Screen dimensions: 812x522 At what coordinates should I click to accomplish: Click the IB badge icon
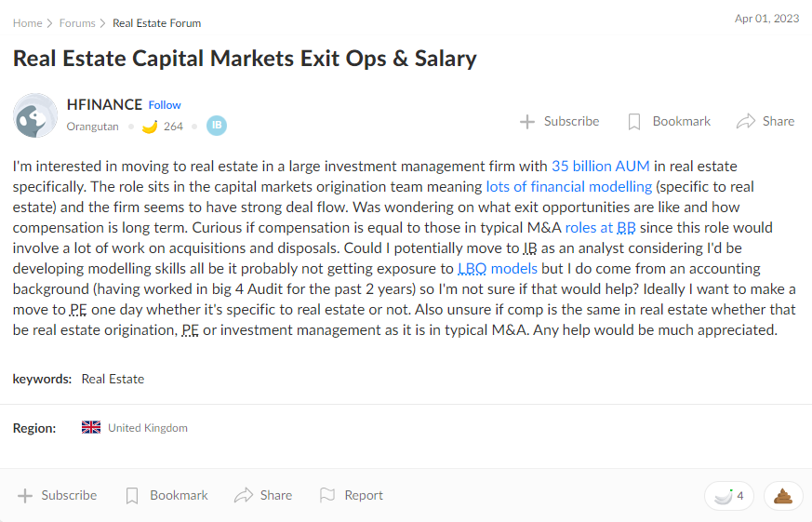[217, 126]
